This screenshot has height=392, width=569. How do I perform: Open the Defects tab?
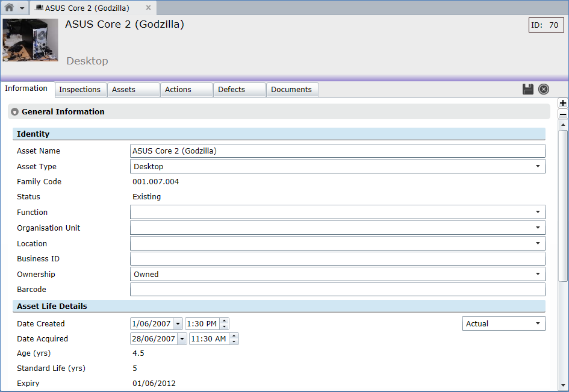coord(240,90)
